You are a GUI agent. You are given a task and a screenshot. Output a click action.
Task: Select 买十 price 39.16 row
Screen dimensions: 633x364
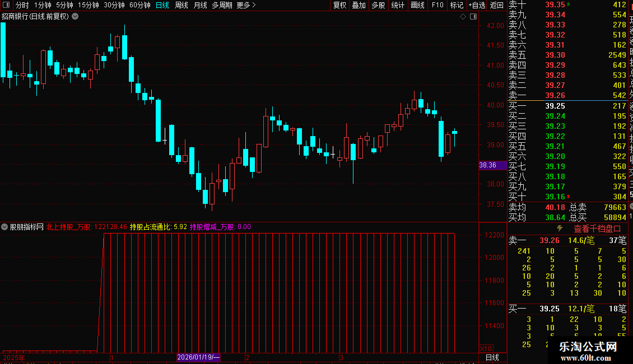(x=567, y=197)
